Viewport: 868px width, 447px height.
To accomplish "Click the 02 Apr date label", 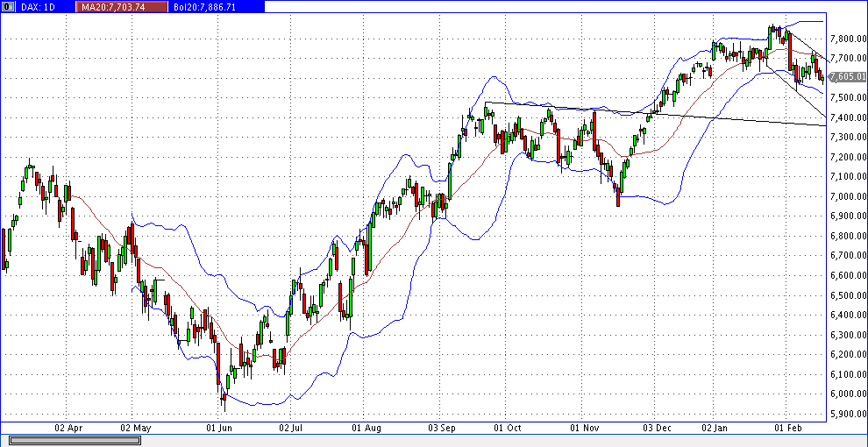I will (x=68, y=428).
